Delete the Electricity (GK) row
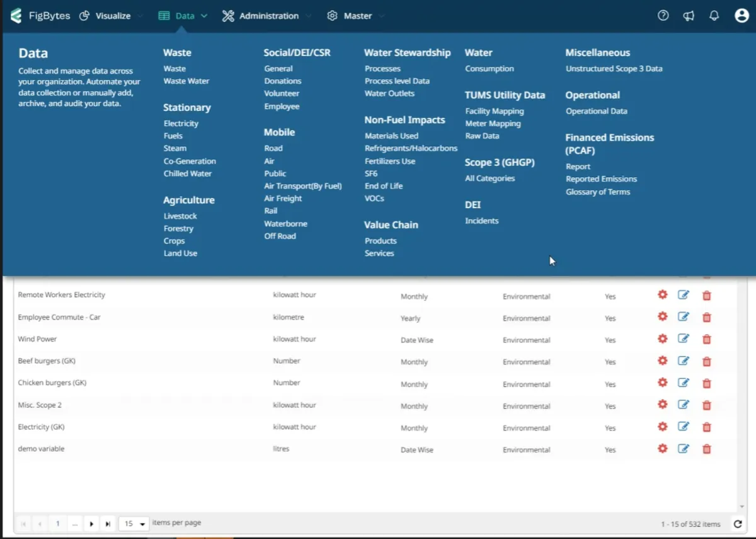756x539 pixels. (x=707, y=427)
